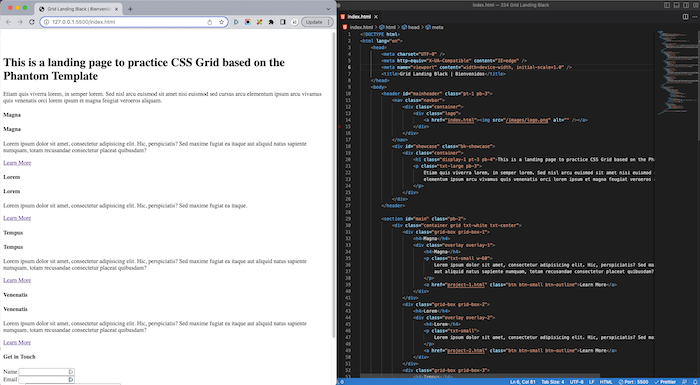Open the red-green cross extension icon
Screen dimensions: 700x385
[x=259, y=22]
